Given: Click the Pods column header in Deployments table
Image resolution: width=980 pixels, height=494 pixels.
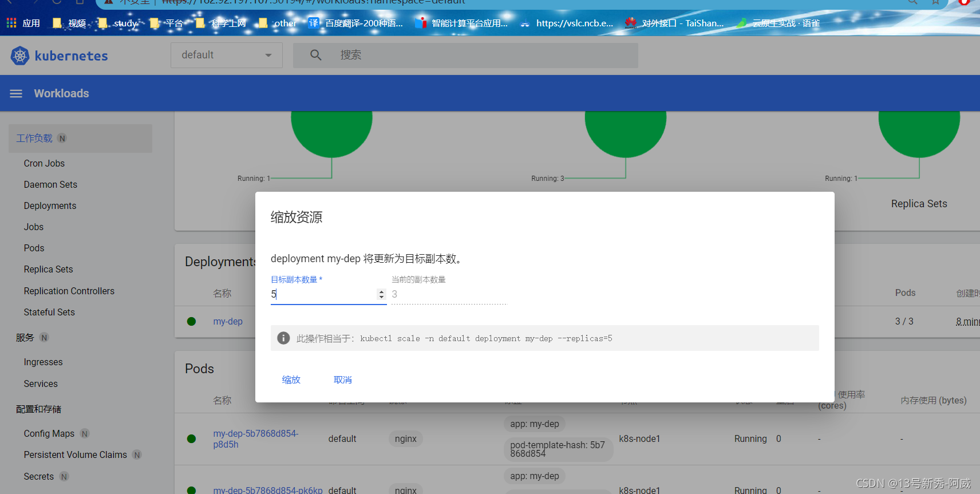Looking at the screenshot, I should pyautogui.click(x=905, y=293).
